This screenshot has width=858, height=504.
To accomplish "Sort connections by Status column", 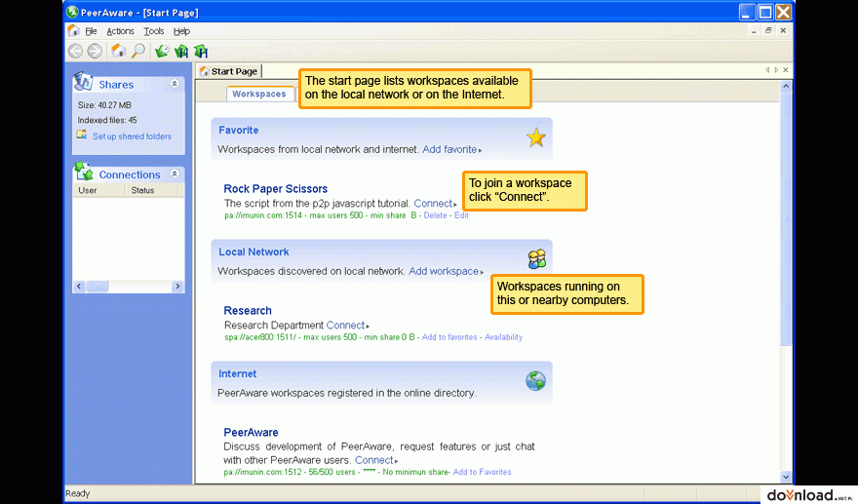I will [151, 190].
